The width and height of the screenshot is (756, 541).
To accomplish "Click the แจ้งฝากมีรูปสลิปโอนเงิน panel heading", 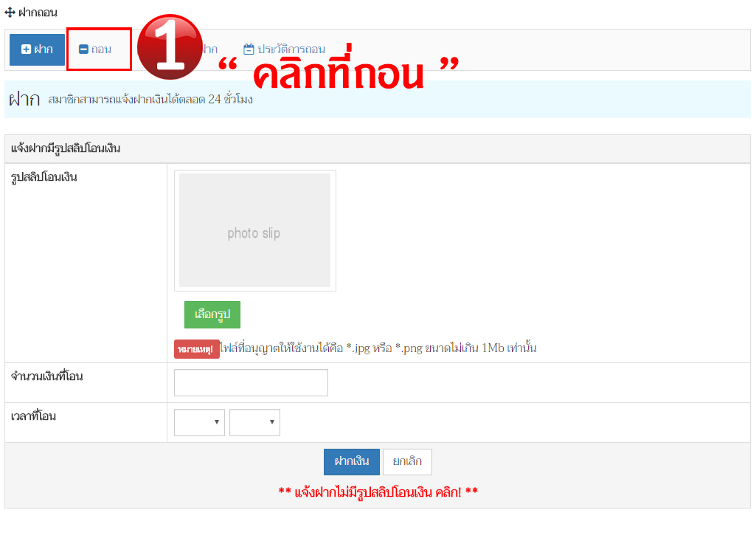I will (66, 149).
